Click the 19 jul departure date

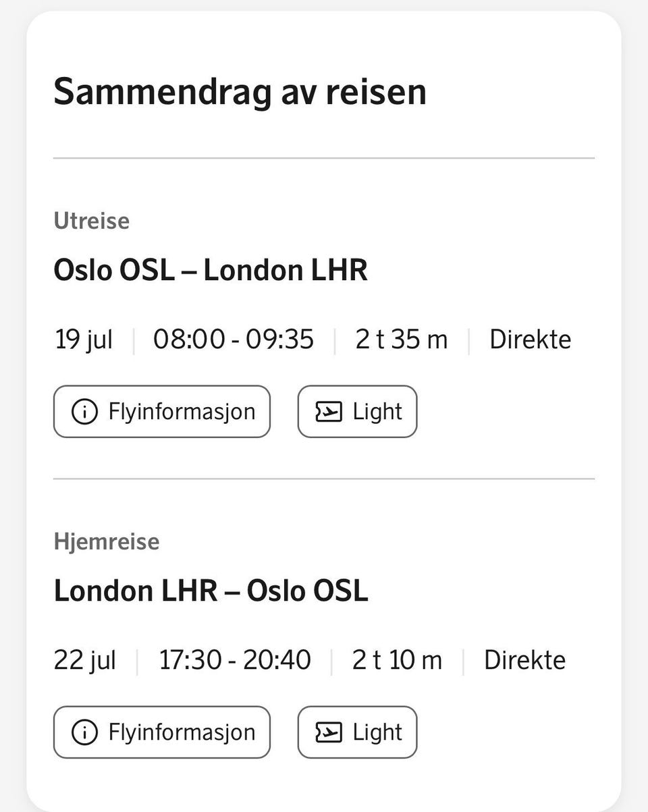coord(84,340)
